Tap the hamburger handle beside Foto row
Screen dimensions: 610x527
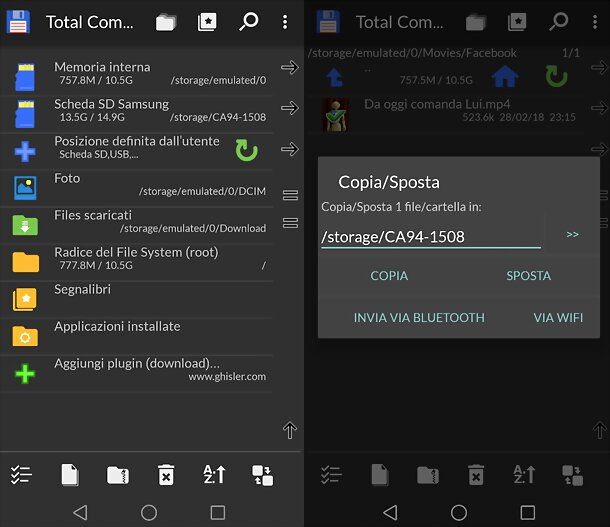pyautogui.click(x=290, y=195)
